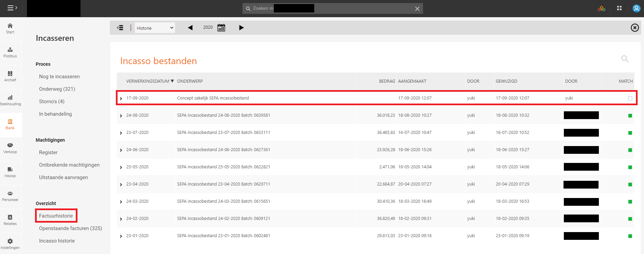Image resolution: width=644 pixels, height=254 pixels.
Task: Go to Archief in the sidebar
Action: point(10,76)
